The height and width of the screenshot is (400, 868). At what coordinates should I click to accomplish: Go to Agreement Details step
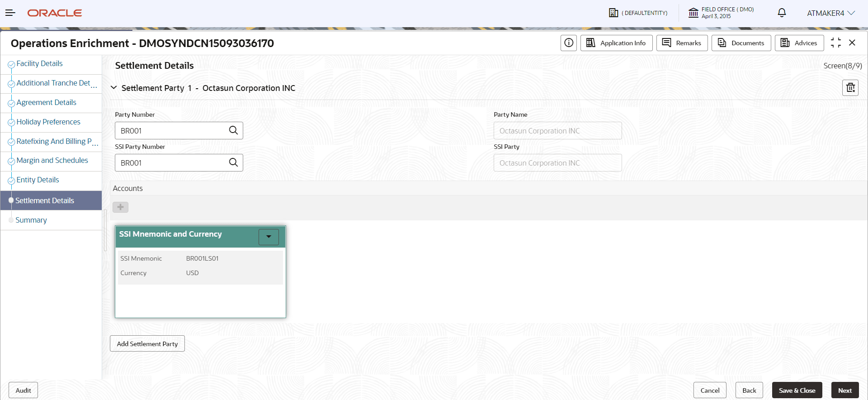(46, 103)
